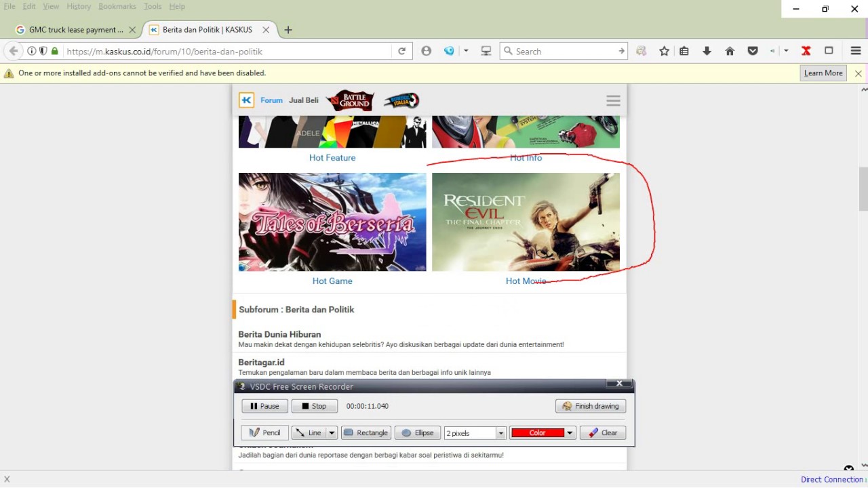Open the Hot Game link
This screenshot has width=868, height=488.
332,281
